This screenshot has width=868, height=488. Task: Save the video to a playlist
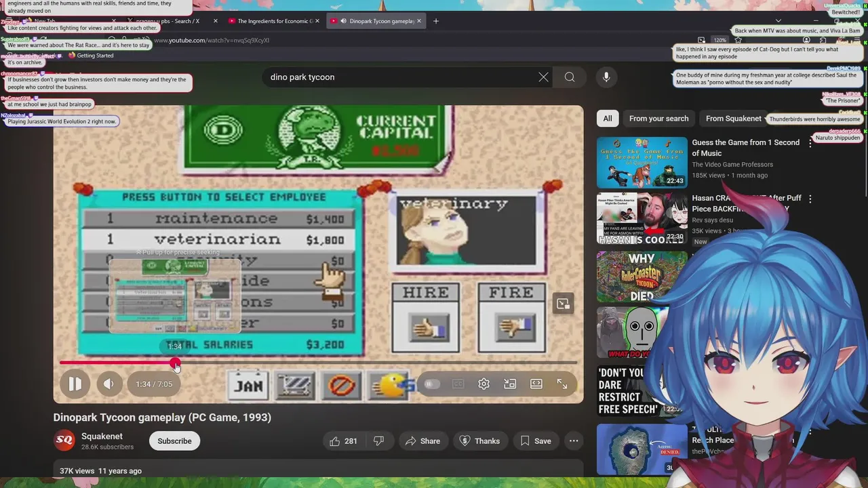[x=536, y=441]
